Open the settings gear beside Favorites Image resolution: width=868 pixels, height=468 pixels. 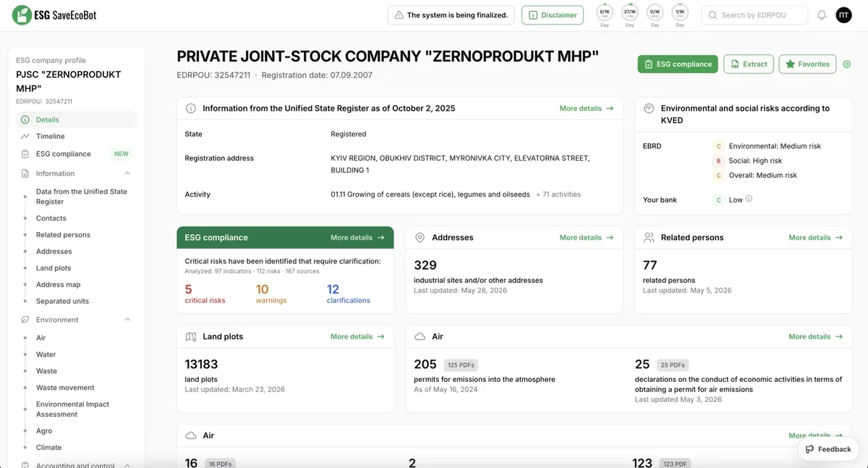pyautogui.click(x=847, y=64)
